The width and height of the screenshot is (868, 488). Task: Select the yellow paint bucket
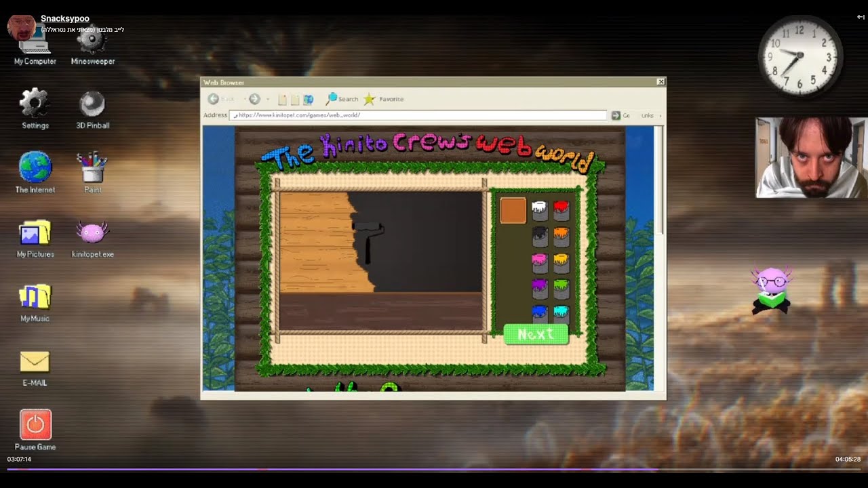(x=561, y=262)
